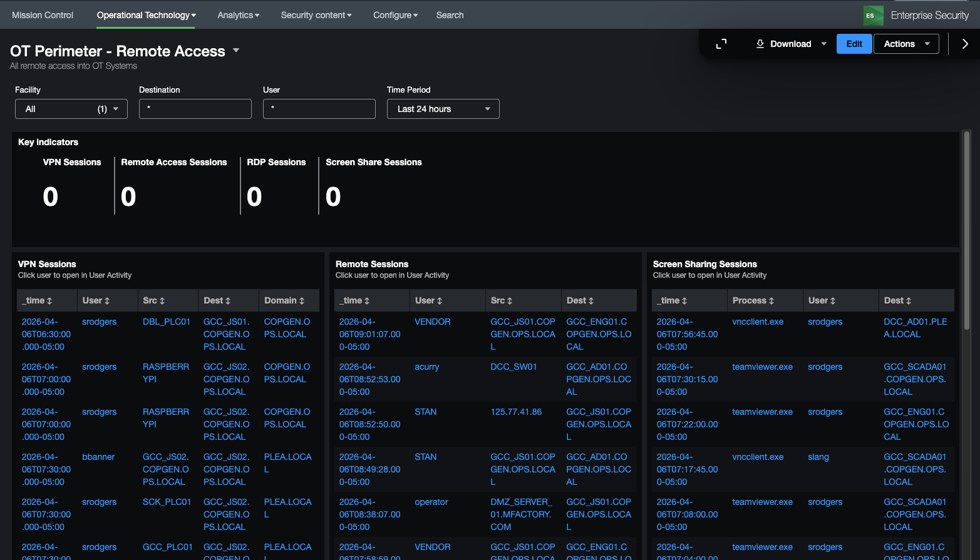Expand the Actions dropdown
Screen dimensions: 980x560
click(x=906, y=44)
